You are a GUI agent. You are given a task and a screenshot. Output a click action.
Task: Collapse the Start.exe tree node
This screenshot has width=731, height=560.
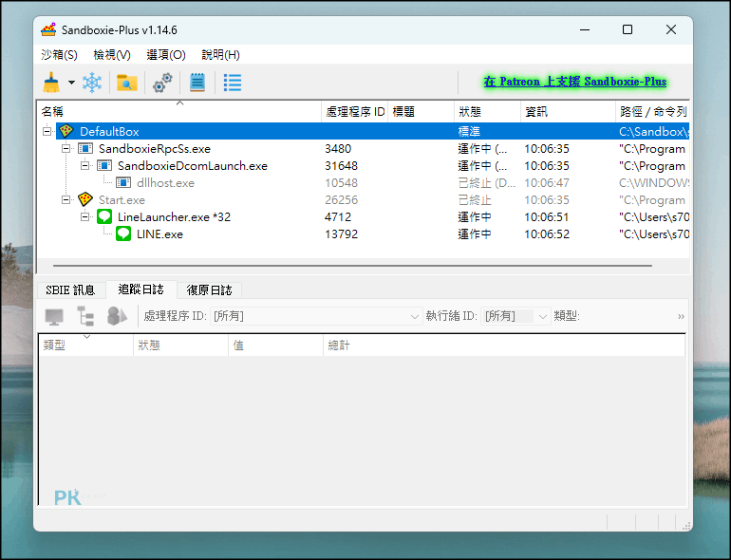66,200
